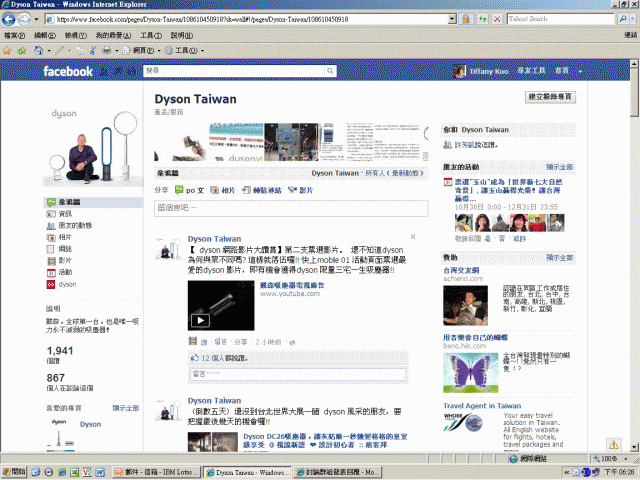Click the Home page icon in toolbar

[39, 51]
